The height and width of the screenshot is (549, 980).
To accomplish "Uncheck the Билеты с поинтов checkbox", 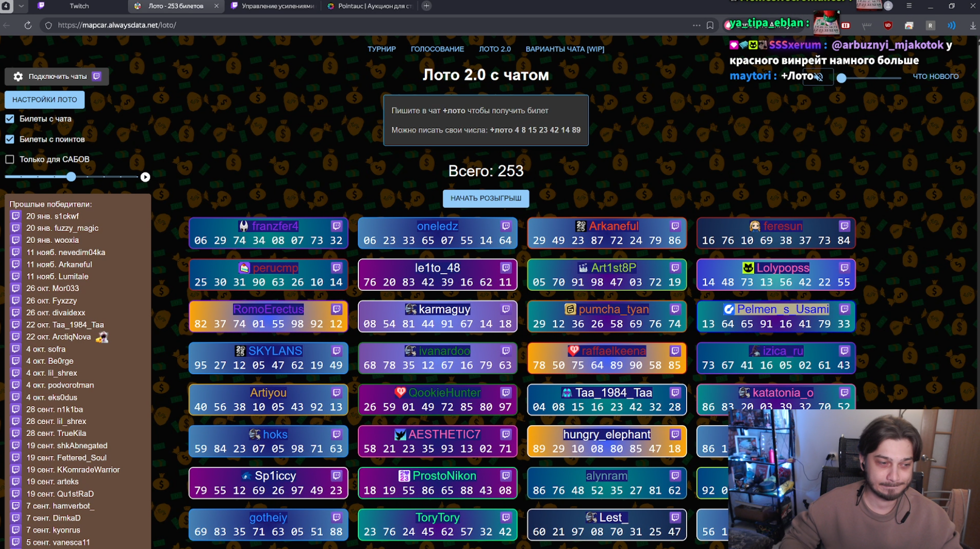I will pos(10,139).
